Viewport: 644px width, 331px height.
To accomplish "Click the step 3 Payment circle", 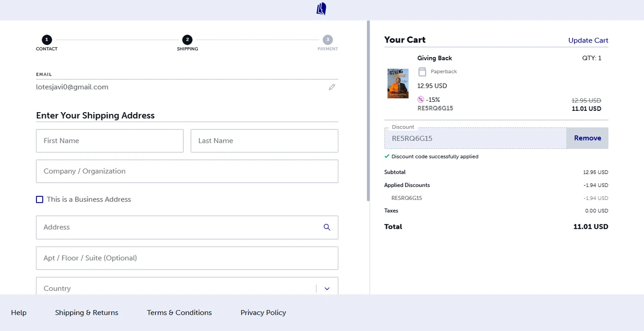I will (x=328, y=40).
